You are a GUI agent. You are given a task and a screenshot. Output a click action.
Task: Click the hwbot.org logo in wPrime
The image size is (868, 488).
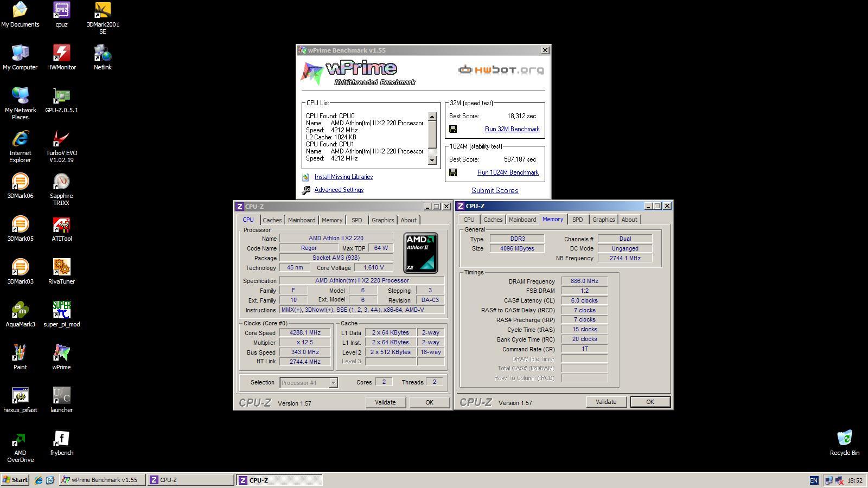[500, 70]
